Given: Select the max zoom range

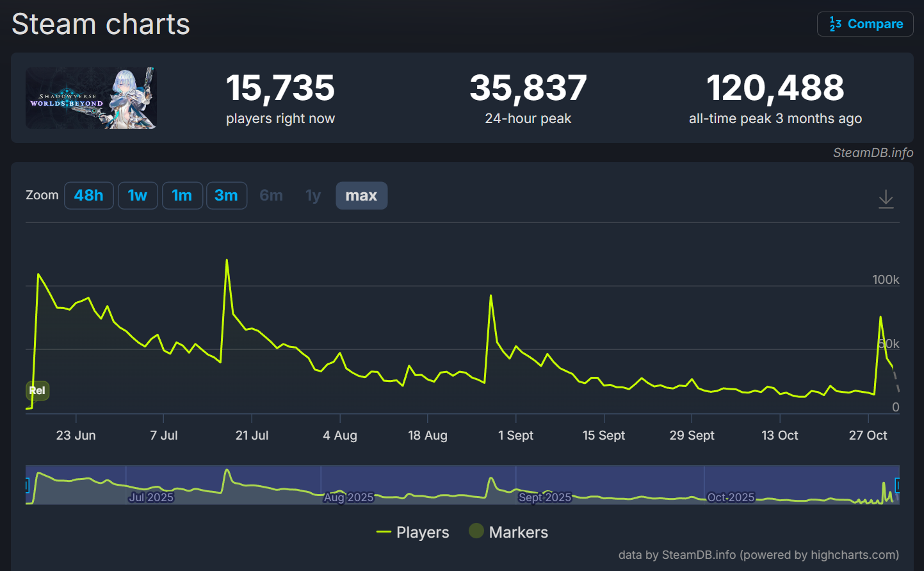Looking at the screenshot, I should [361, 195].
